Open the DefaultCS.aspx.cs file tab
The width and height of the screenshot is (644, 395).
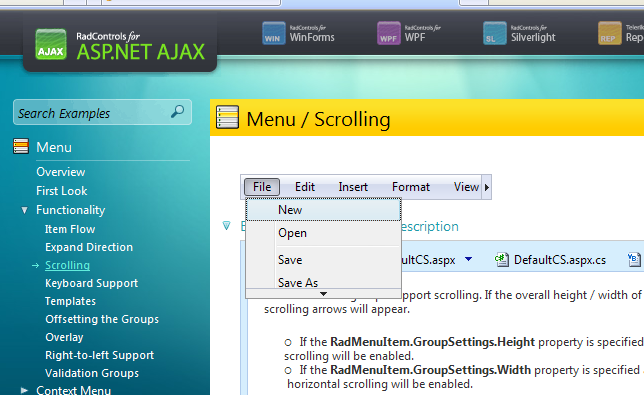[560, 260]
